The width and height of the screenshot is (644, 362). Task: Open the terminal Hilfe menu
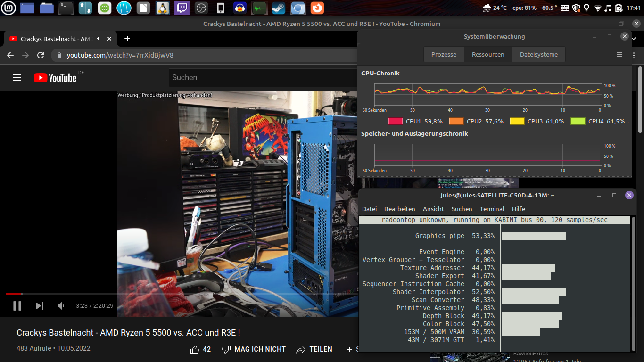(519, 209)
